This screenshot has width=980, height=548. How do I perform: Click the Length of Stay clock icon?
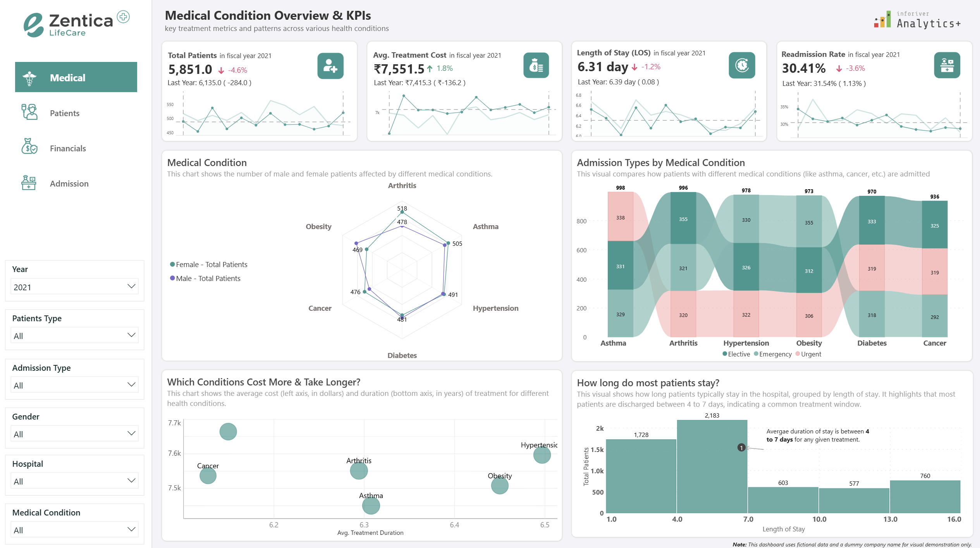[x=741, y=65]
